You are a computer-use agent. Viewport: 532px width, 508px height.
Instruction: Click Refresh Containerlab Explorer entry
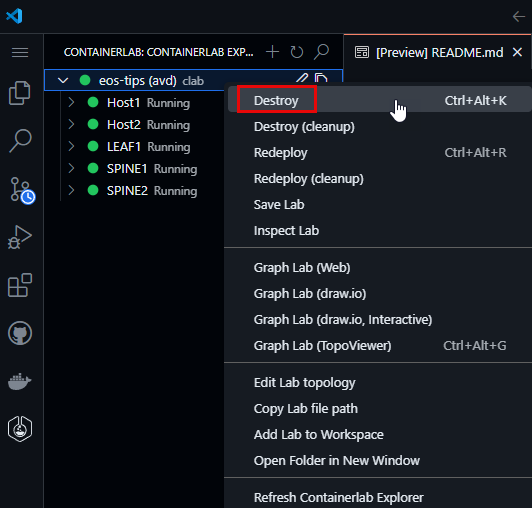tap(379, 497)
